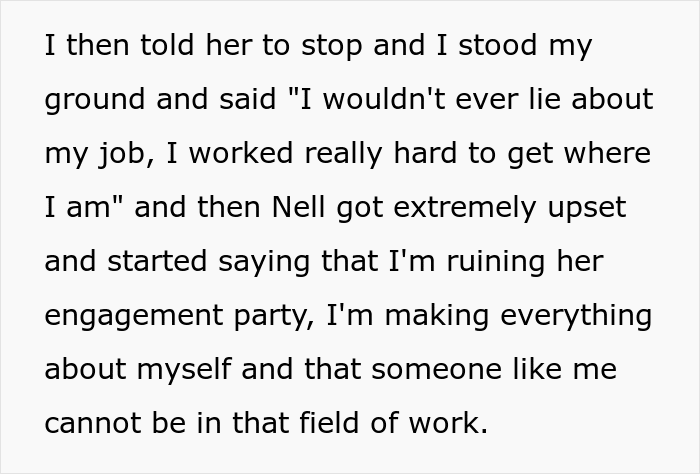Click the word 'stop' in first line
700x474 pixels.
(331, 47)
